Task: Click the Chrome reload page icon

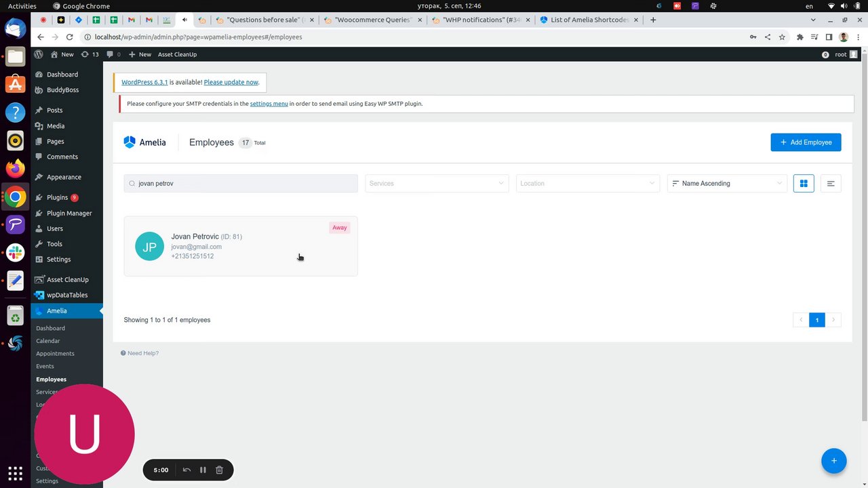Action: [71, 37]
